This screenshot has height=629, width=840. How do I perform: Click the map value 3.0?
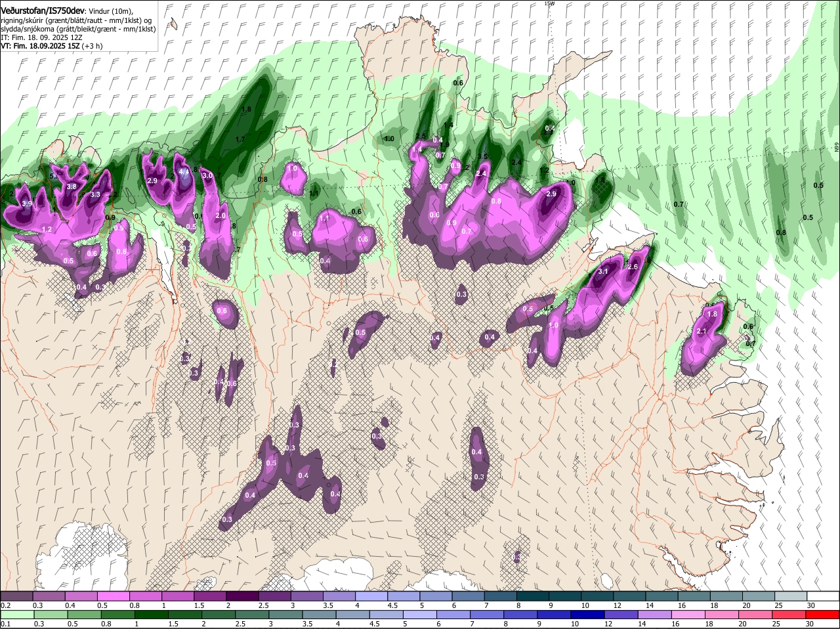coord(207,176)
